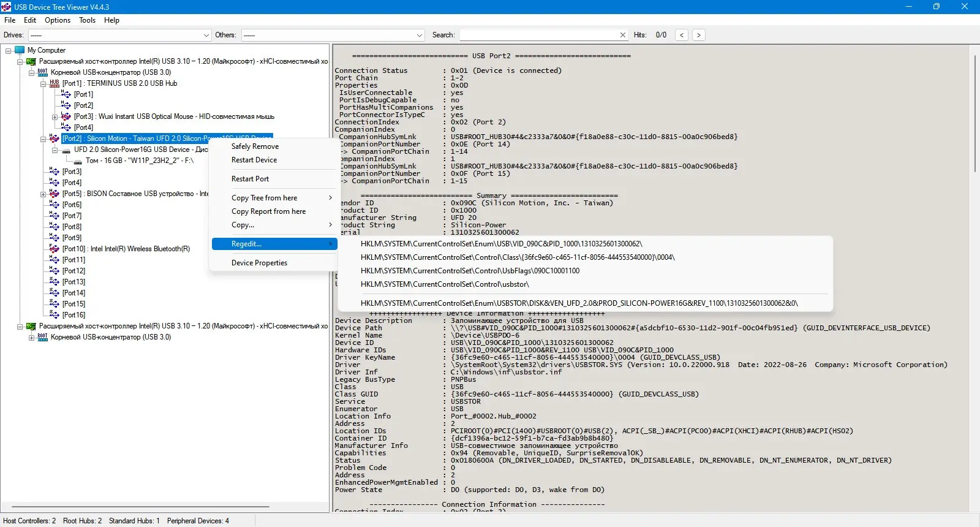
Task: Open the Help menu
Action: tap(111, 20)
